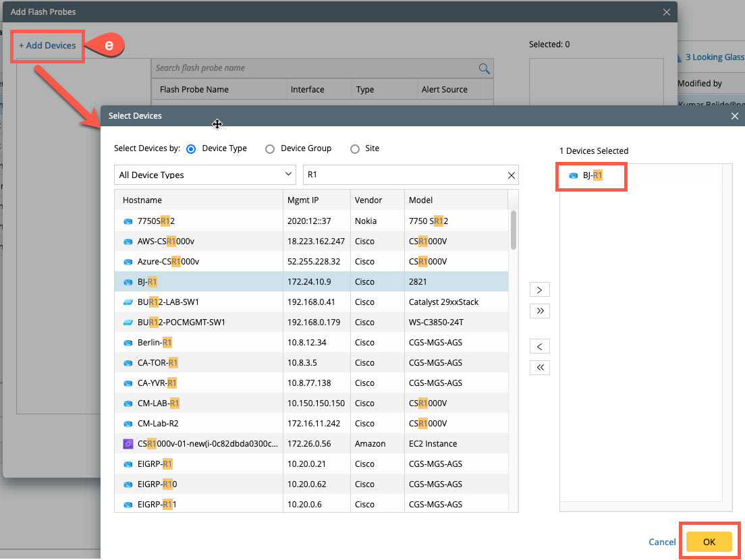The image size is (745, 560).
Task: Click the Cancel link
Action: [662, 542]
